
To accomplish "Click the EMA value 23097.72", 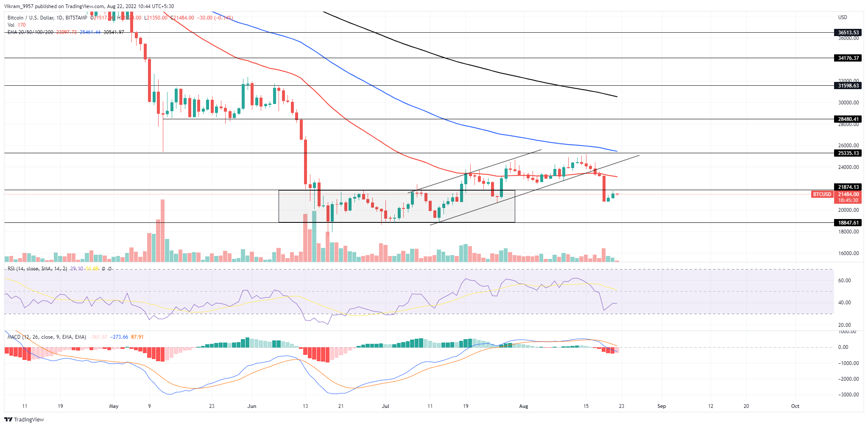I will pos(67,32).
